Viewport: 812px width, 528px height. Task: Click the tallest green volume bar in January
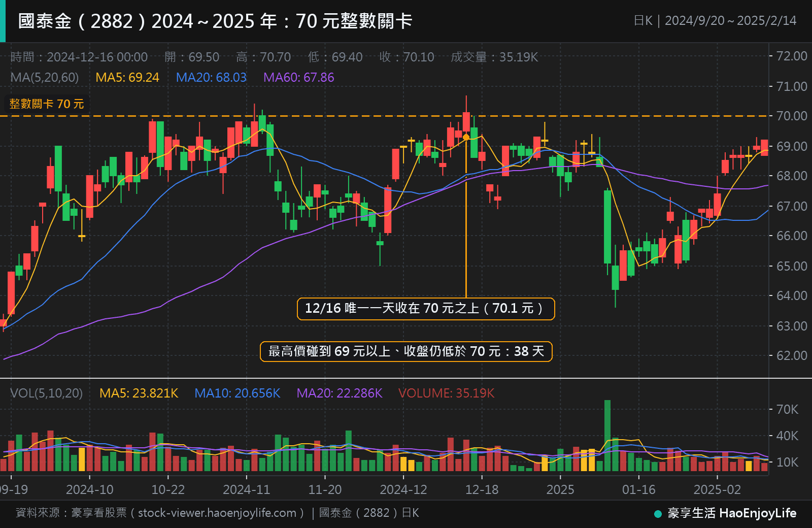tap(607, 436)
